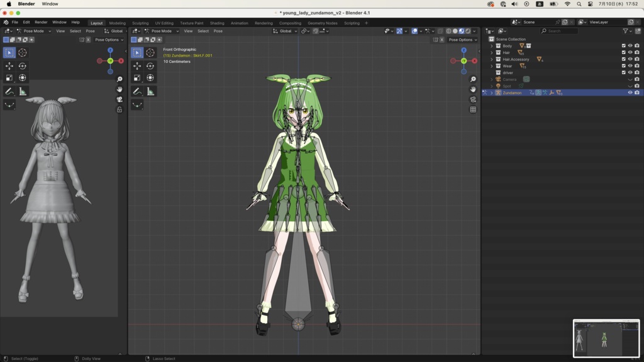This screenshot has height=362, width=644.
Task: Open Global orientation dropdown in green-model viewport
Action: [285, 31]
